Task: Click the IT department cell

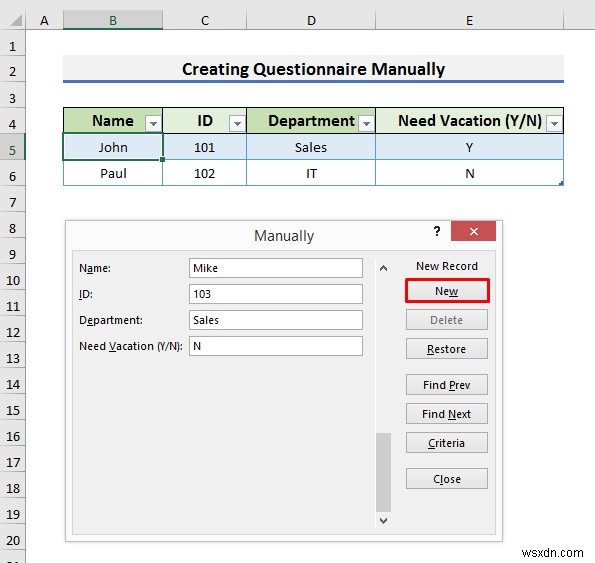Action: (x=311, y=173)
